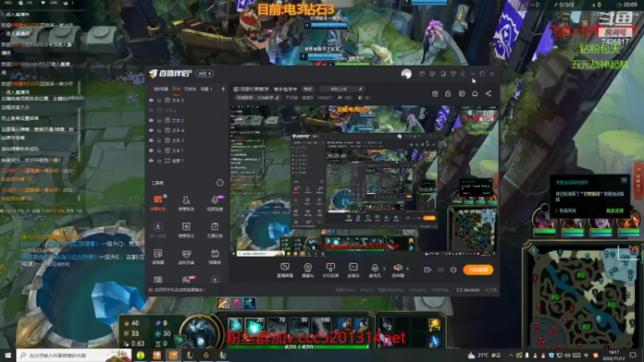Select the 文本 2 layer row
Screen dimensions: 644x362
(187, 120)
